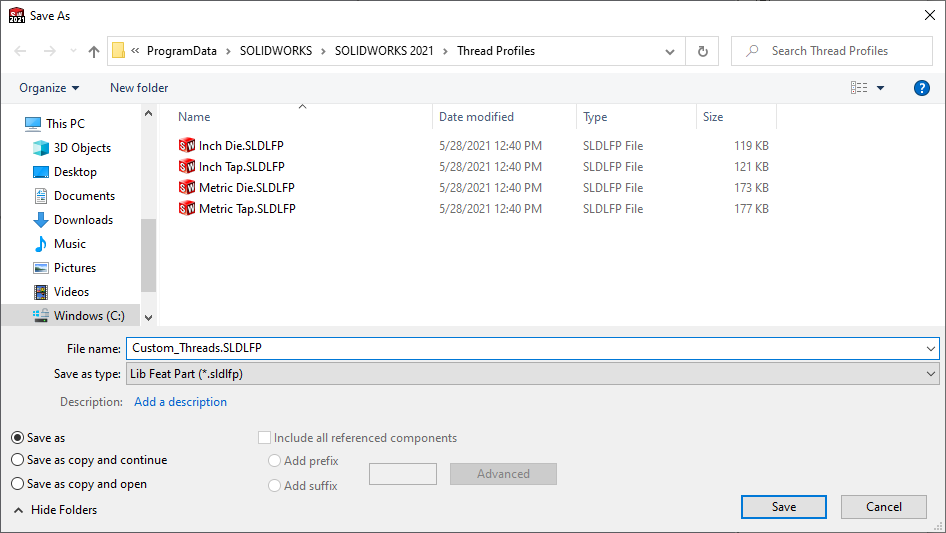Expand the File name dropdown arrow
946x533 pixels.
click(930, 348)
